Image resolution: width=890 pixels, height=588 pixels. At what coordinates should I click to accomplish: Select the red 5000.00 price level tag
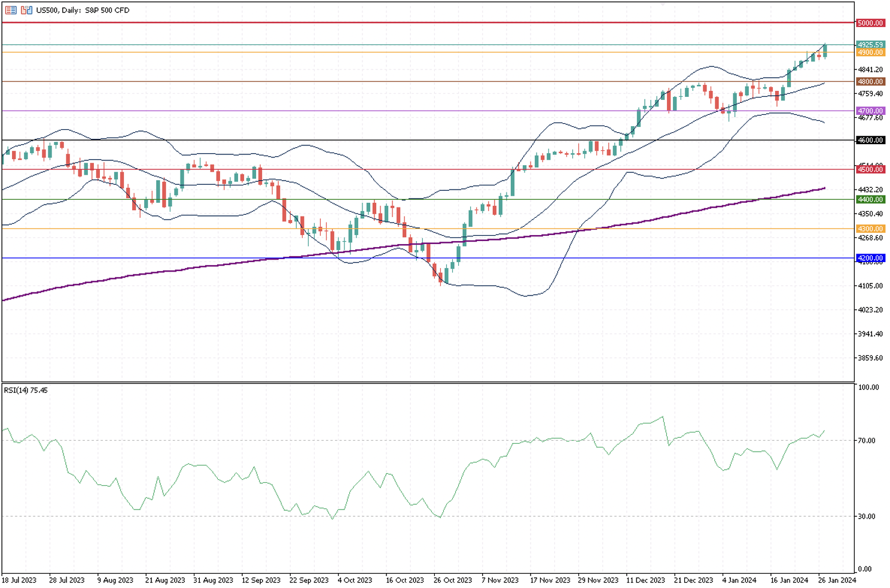click(x=870, y=23)
